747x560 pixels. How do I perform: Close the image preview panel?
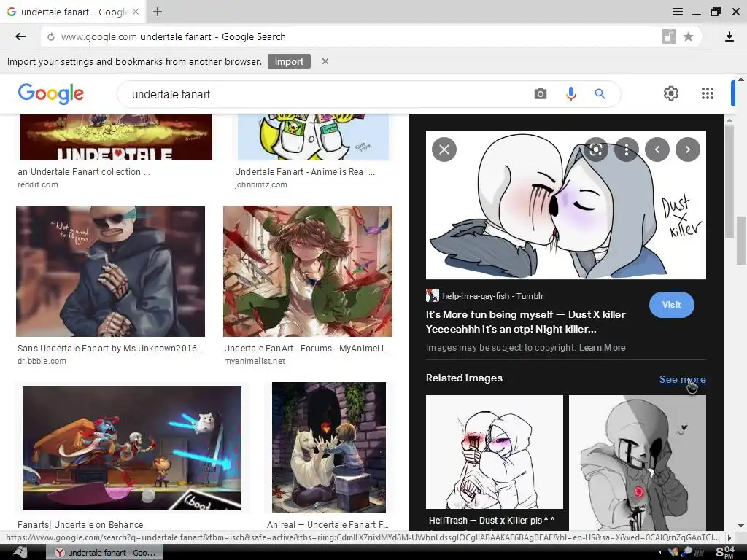[444, 149]
